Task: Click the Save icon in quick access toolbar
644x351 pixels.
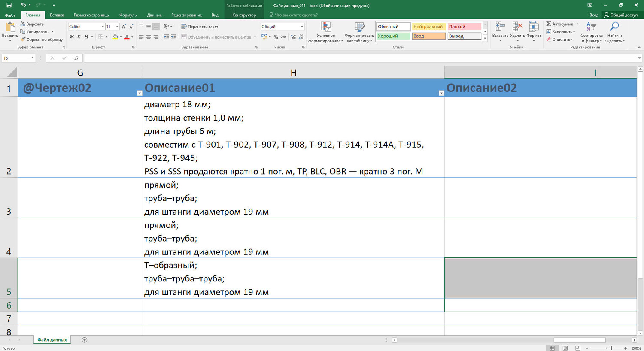Action: point(9,5)
